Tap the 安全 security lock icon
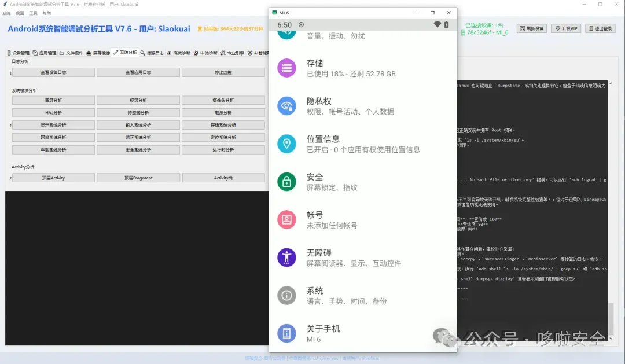625x364 pixels. pos(286,181)
